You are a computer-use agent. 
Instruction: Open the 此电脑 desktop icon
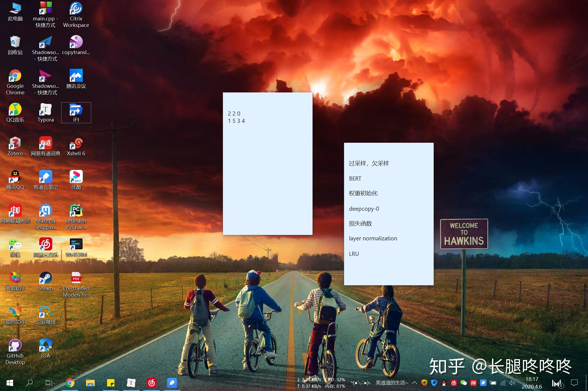[x=15, y=12]
